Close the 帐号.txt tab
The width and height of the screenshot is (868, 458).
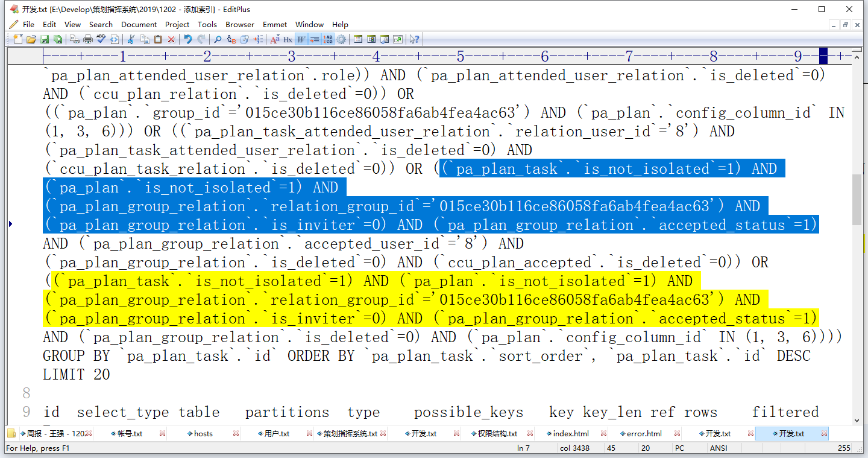coord(162,433)
